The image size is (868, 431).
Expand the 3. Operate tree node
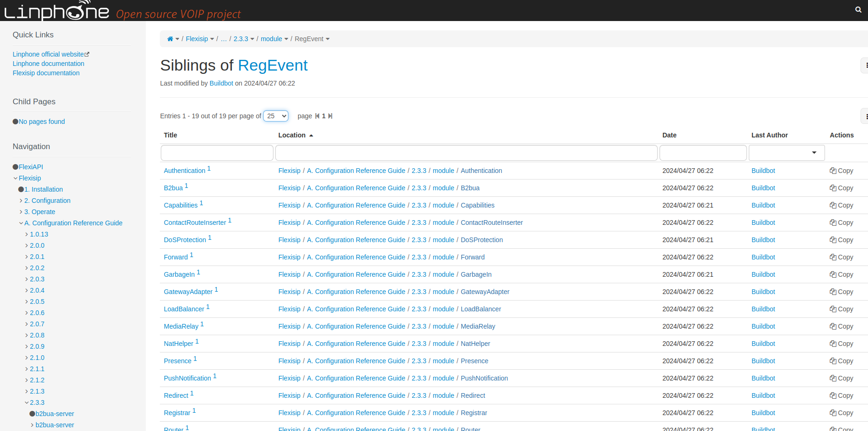21,212
